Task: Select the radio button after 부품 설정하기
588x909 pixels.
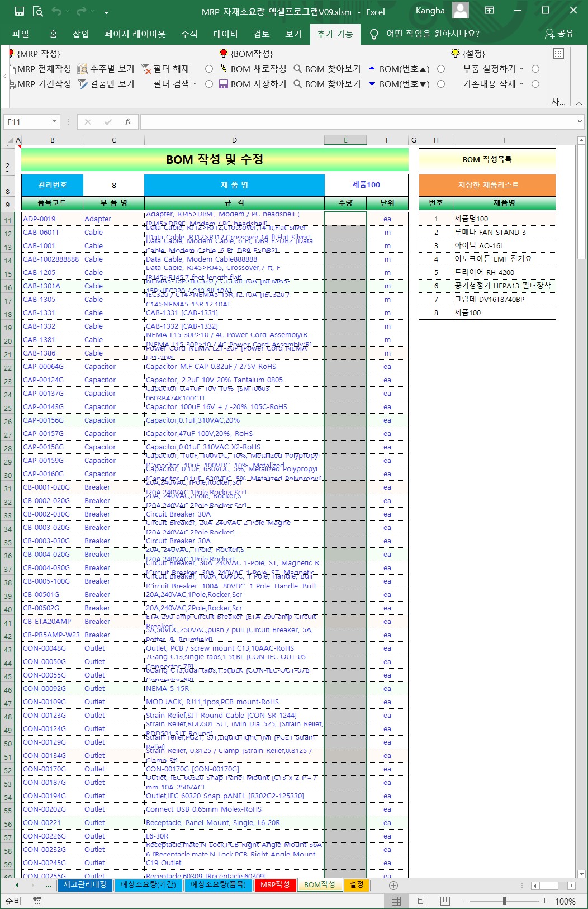Action: click(535, 69)
